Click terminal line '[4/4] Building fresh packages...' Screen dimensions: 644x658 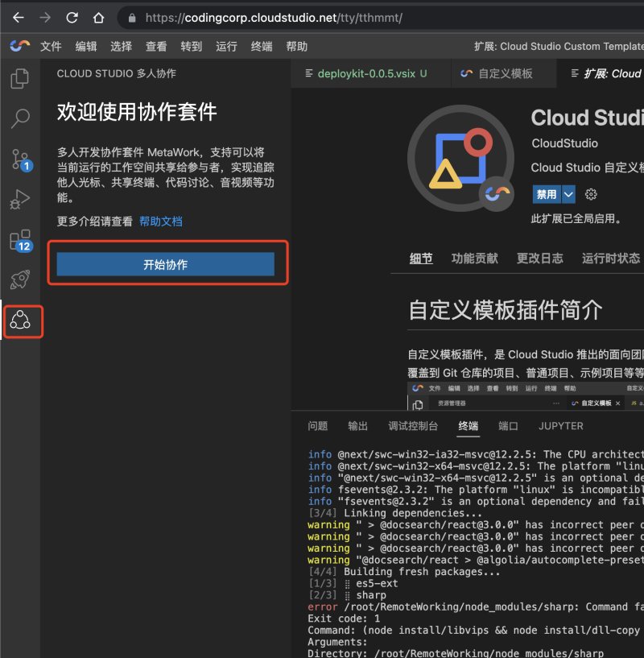coord(404,572)
